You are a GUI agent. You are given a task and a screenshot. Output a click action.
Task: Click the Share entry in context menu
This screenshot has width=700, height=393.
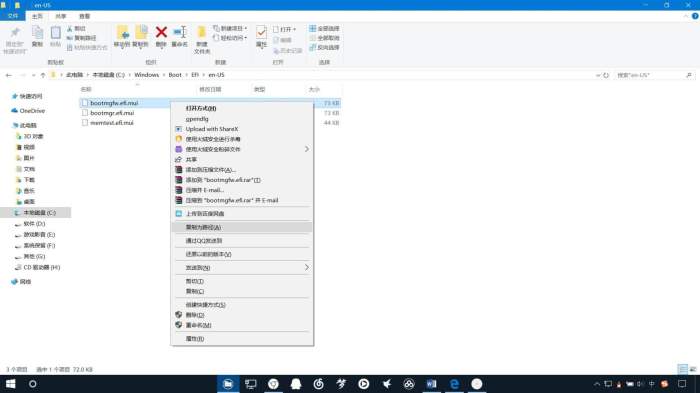pos(242,159)
